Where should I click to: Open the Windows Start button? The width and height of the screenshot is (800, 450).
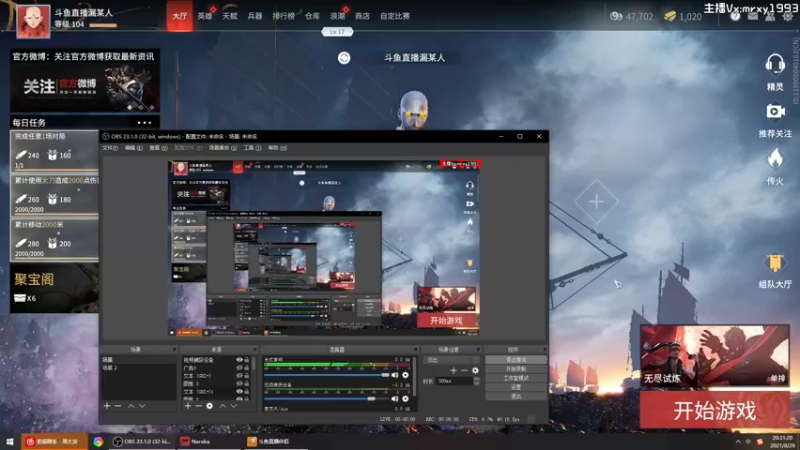(10, 442)
